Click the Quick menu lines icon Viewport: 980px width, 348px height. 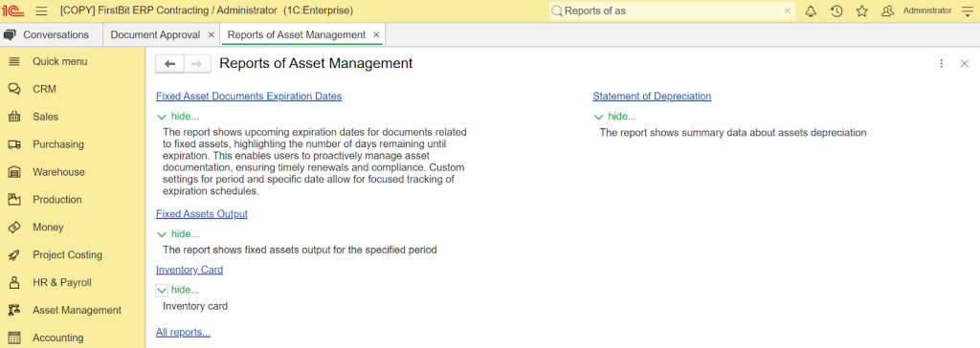[x=14, y=61]
